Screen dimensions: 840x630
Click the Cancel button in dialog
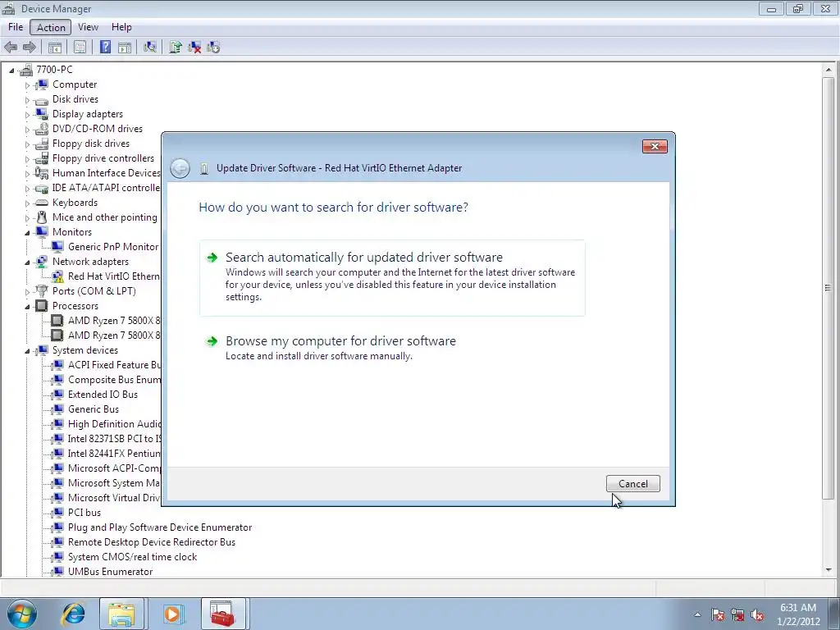pyautogui.click(x=632, y=484)
